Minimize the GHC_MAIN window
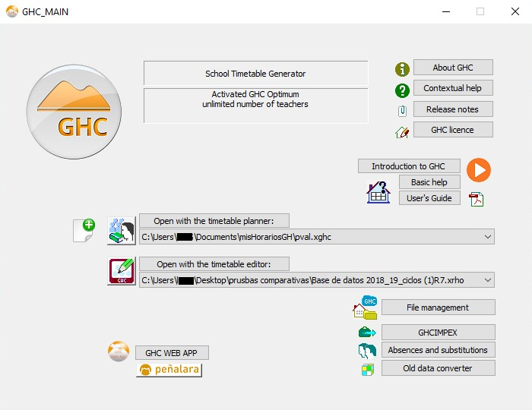This screenshot has height=410, width=532. click(446, 11)
